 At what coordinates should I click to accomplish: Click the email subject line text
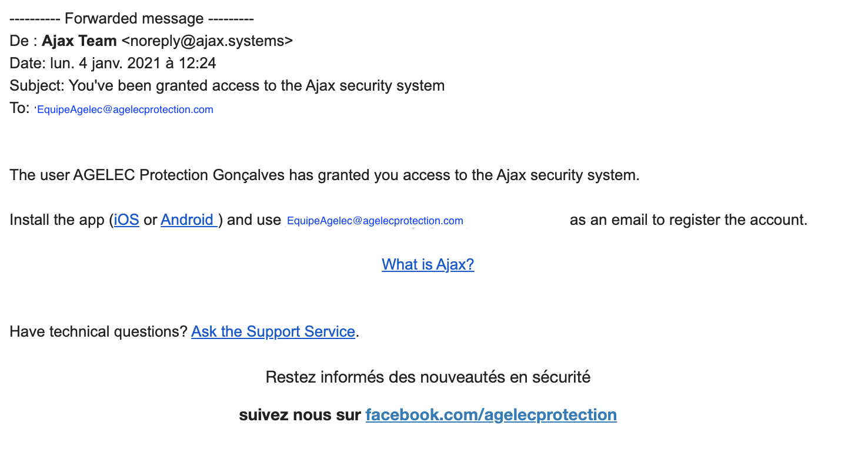[x=256, y=86]
